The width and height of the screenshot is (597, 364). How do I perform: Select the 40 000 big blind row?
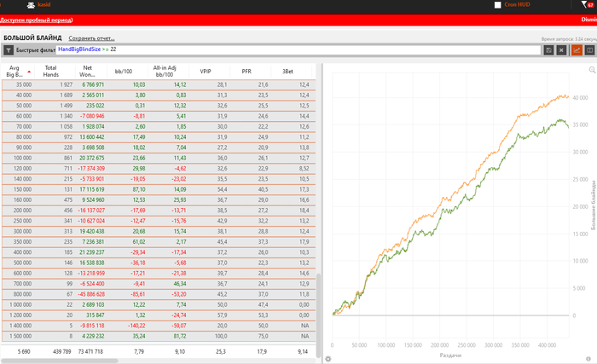[159, 95]
